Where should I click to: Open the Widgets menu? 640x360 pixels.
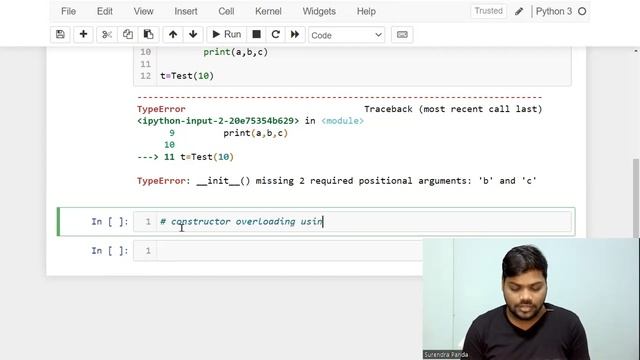319,11
